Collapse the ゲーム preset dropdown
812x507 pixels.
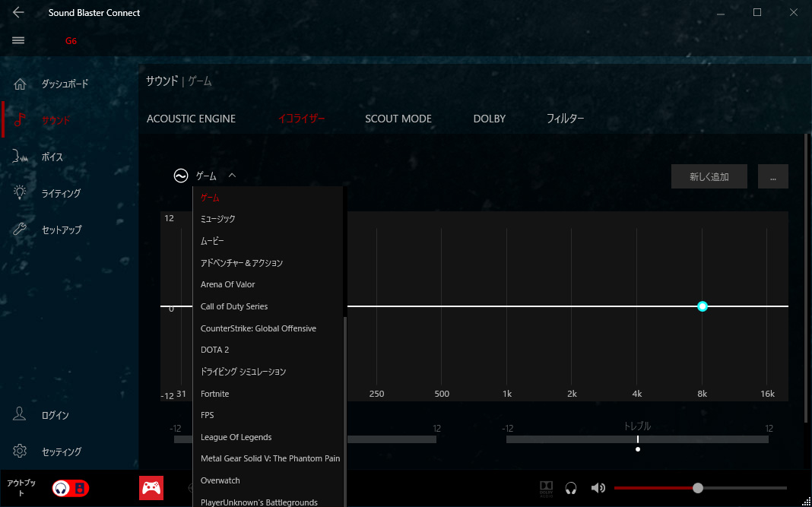pos(232,176)
